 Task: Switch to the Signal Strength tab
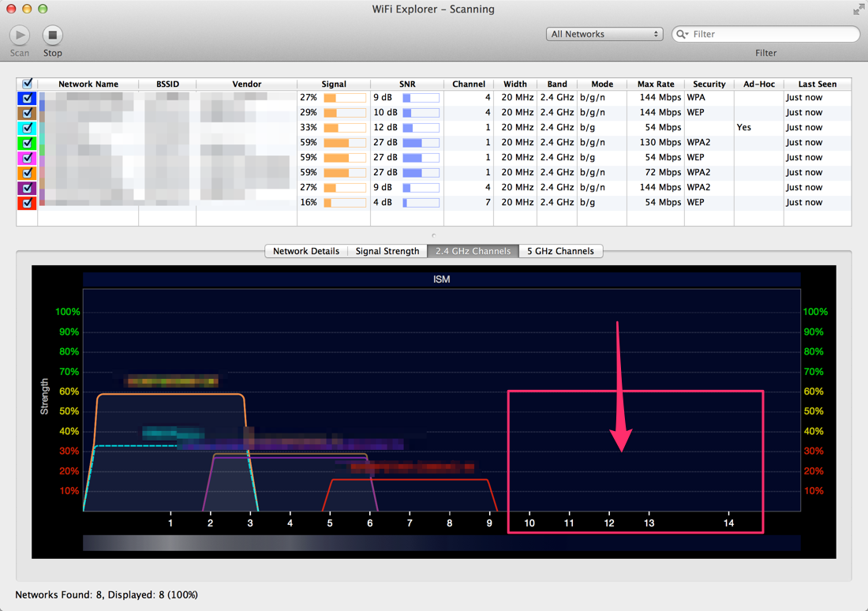(x=387, y=251)
